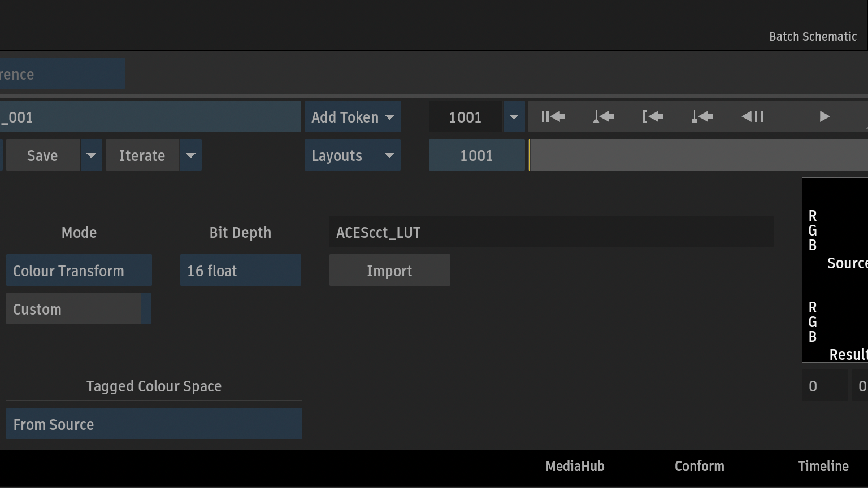Step back one frame
This screenshot has height=488, width=868.
click(752, 117)
